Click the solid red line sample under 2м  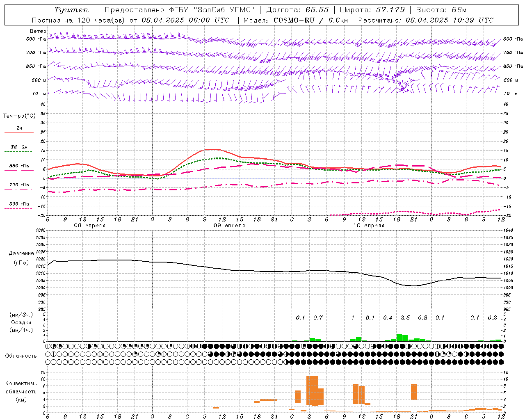[x=19, y=133]
